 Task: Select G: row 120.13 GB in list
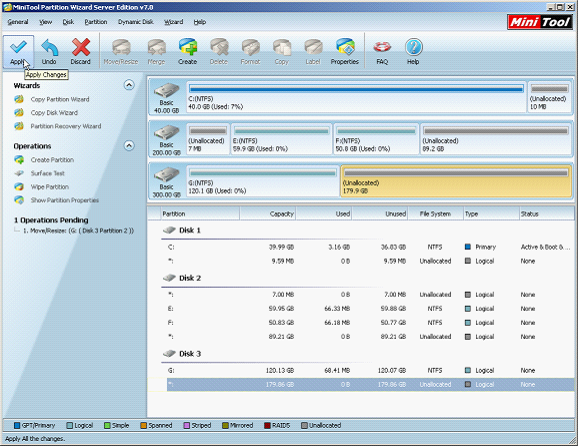click(x=370, y=370)
